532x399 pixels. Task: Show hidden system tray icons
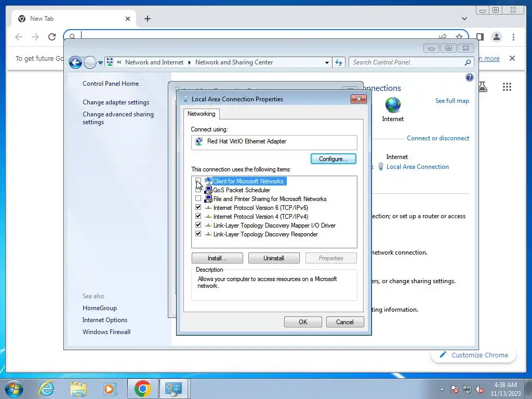442,389
